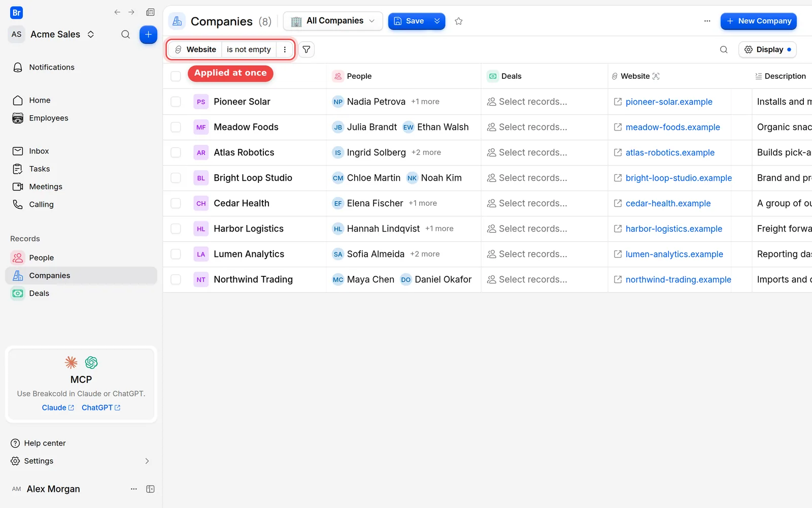
Task: Collapse sidebar using bottom panel icon
Action: (x=150, y=489)
